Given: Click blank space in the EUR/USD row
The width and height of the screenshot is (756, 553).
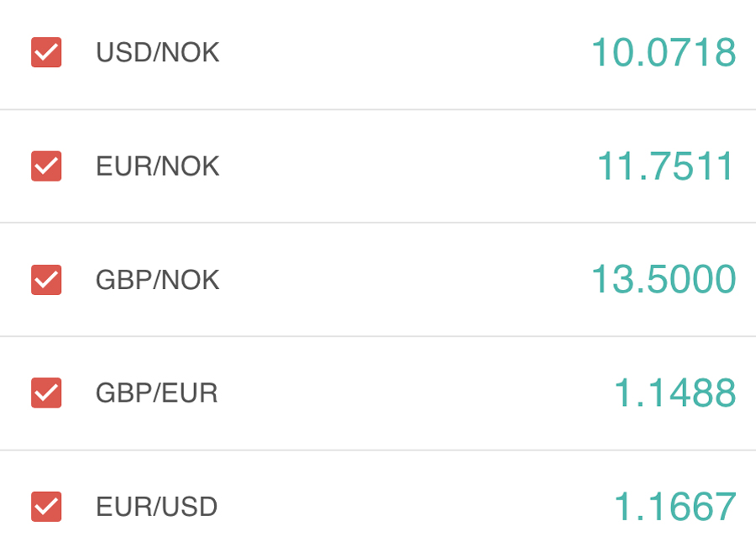Looking at the screenshot, I should coord(403,507).
